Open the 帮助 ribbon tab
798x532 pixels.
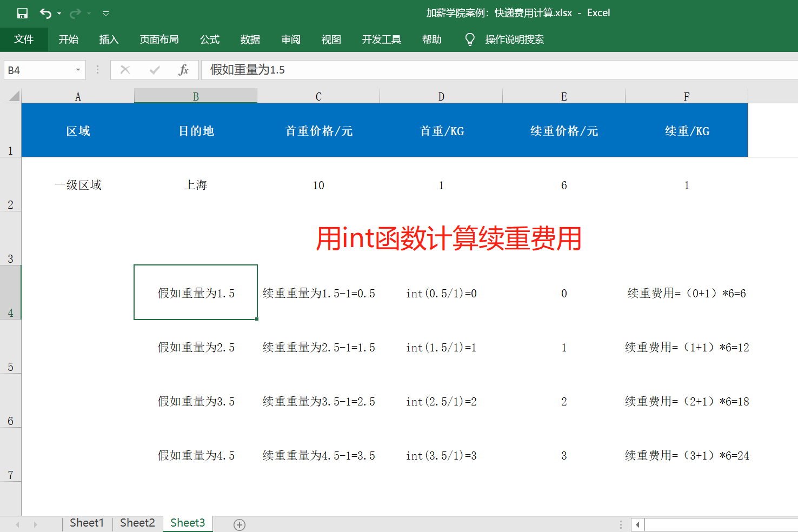pyautogui.click(x=432, y=39)
